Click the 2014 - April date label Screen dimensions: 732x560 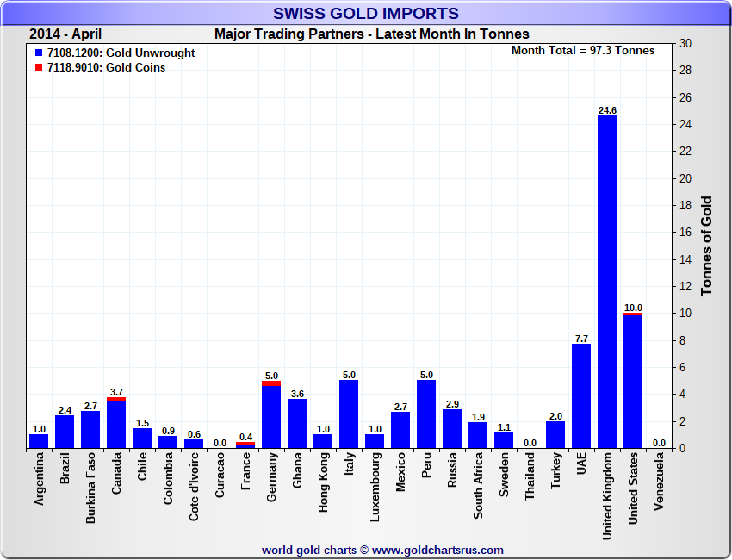click(x=67, y=34)
